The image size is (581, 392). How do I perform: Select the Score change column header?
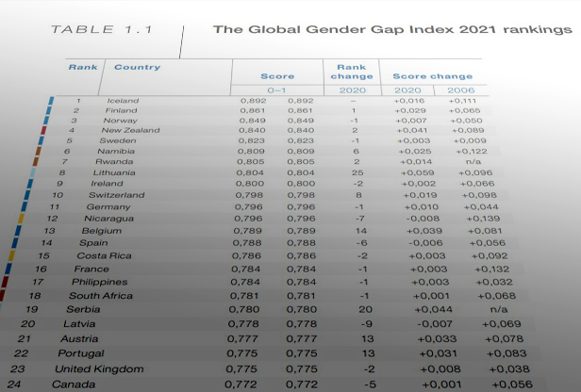[432, 76]
